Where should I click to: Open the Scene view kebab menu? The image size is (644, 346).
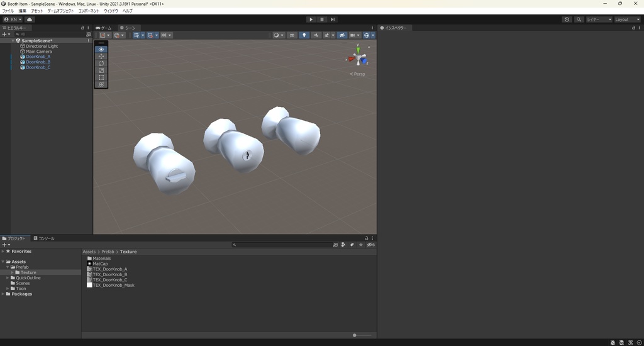(x=372, y=28)
